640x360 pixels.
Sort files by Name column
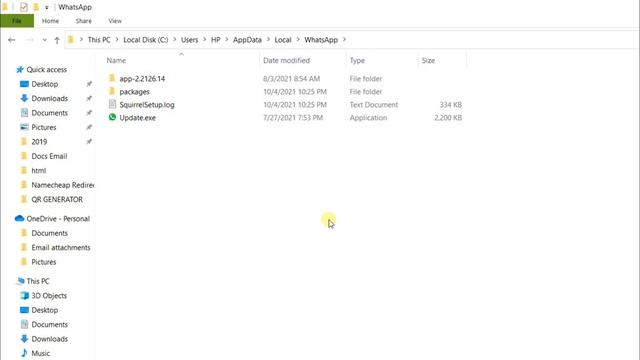(x=116, y=60)
